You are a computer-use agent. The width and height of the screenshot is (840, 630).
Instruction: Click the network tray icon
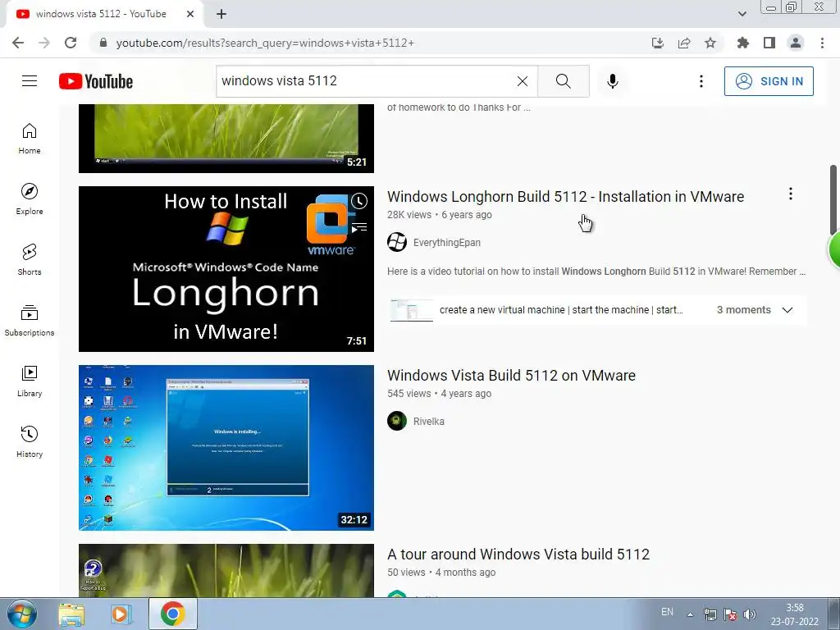tap(710, 614)
